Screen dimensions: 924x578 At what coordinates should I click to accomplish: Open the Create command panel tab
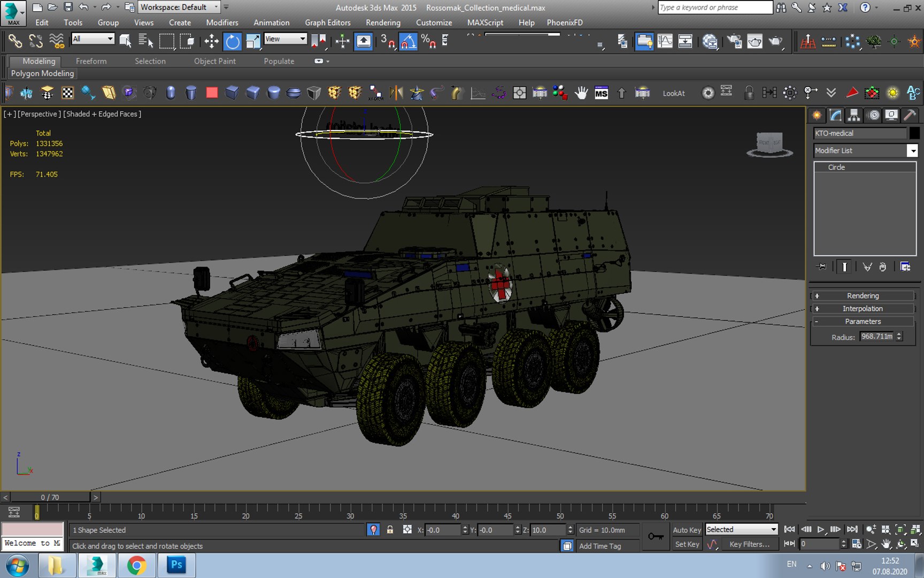point(817,115)
